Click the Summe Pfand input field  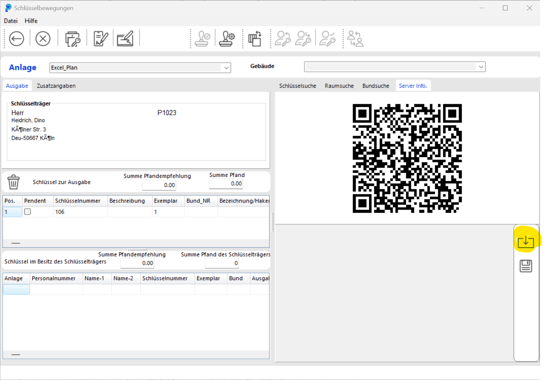[x=226, y=184]
